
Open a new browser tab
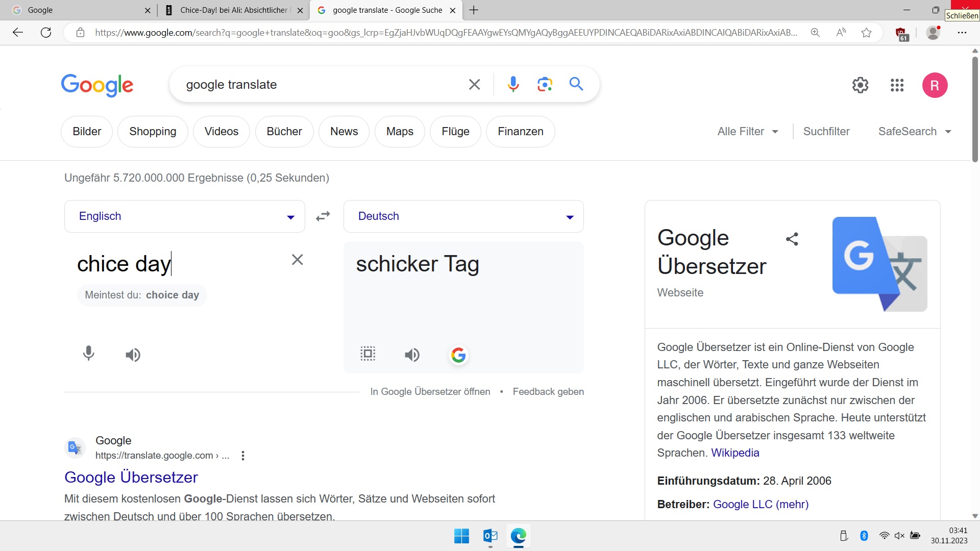point(474,10)
